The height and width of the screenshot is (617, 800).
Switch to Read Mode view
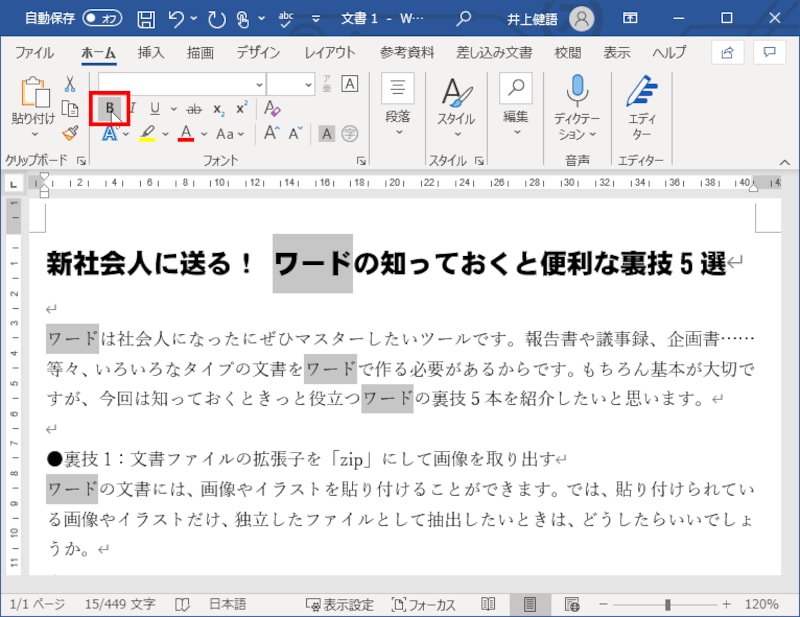pos(490,604)
